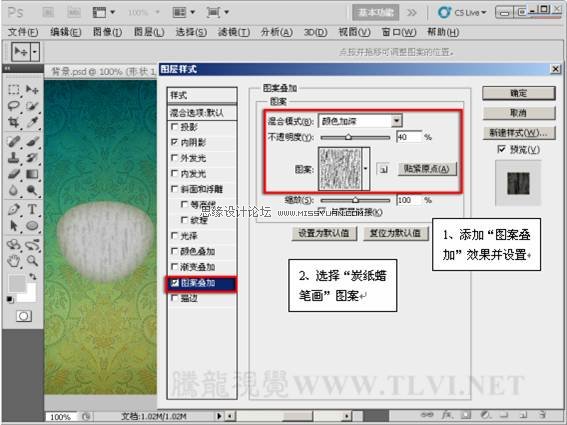
Task: Select the Hand tool
Action: click(x=14, y=260)
